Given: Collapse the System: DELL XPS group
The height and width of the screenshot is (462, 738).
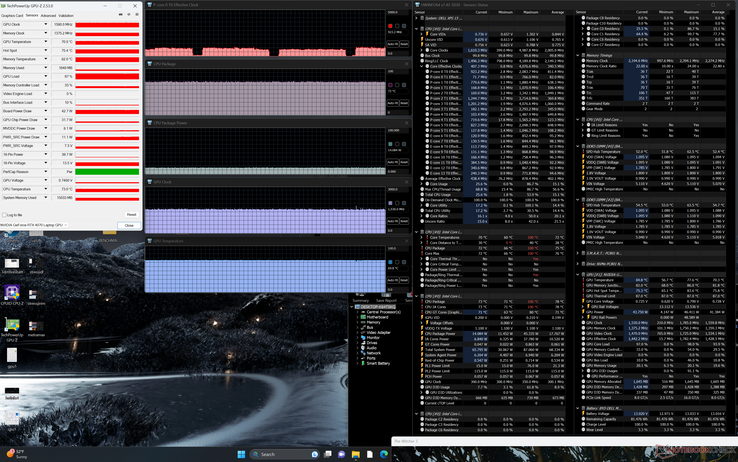Looking at the screenshot, I should click(417, 18).
